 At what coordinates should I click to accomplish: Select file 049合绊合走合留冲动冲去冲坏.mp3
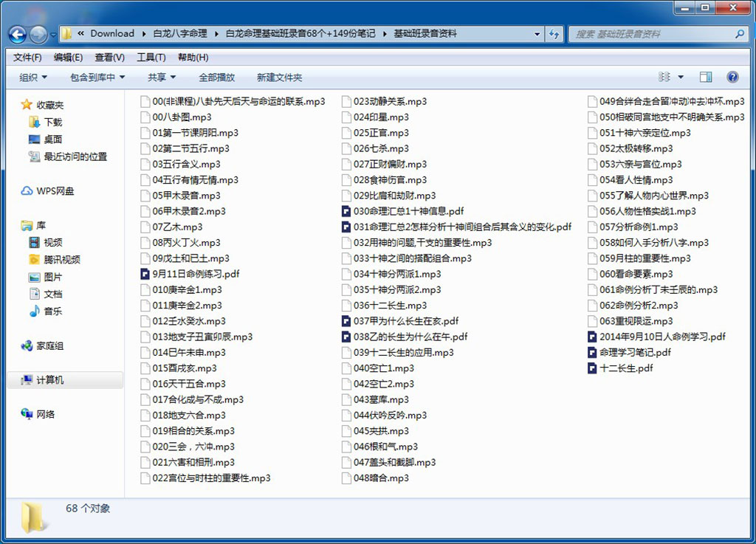click(666, 102)
